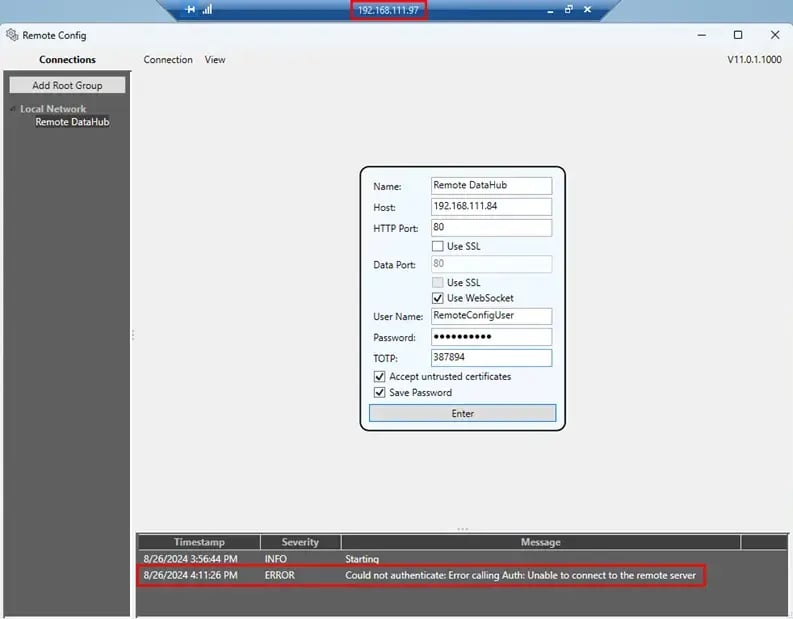Minimize the Remote Config window

pos(701,35)
